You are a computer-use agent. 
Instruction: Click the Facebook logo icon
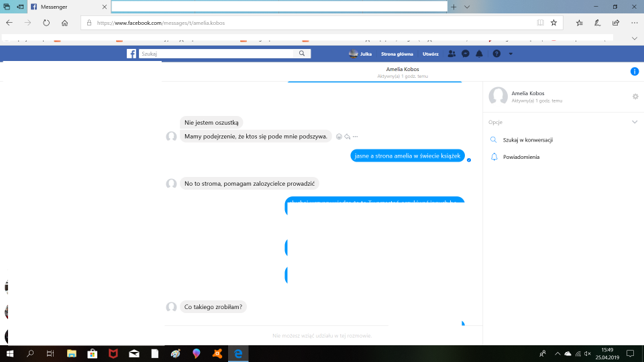[x=131, y=54]
